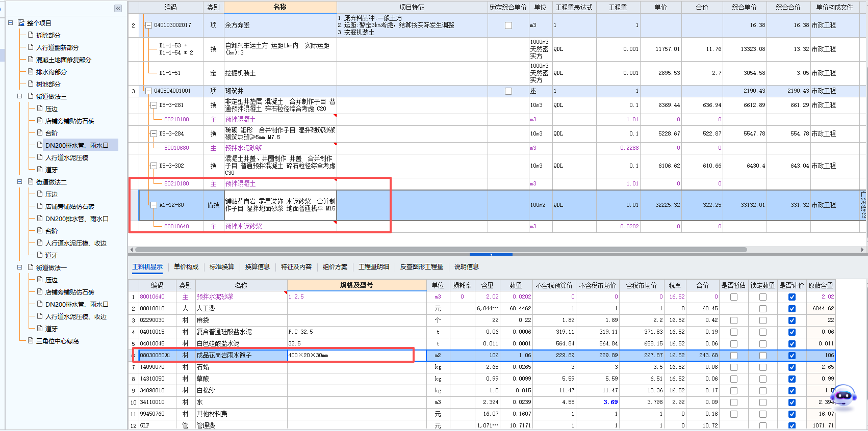
Task: Click the left arrow of horizontal scrollbar
Action: coord(132,250)
